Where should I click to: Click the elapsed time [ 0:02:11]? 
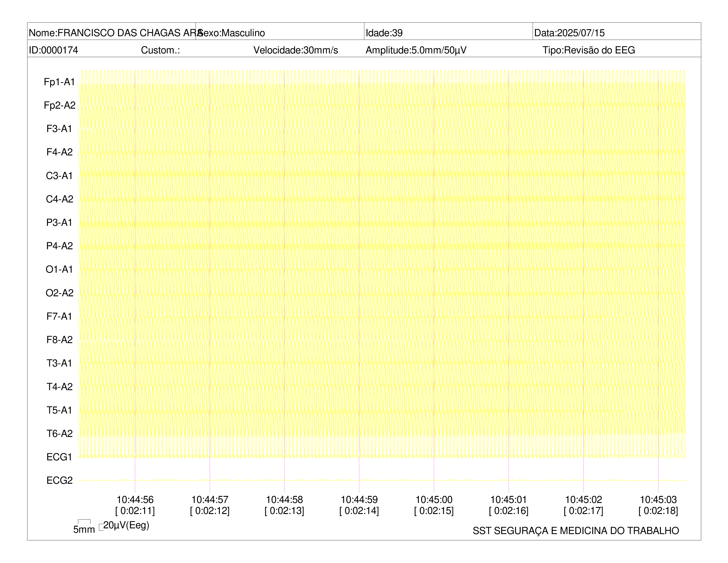click(135, 511)
